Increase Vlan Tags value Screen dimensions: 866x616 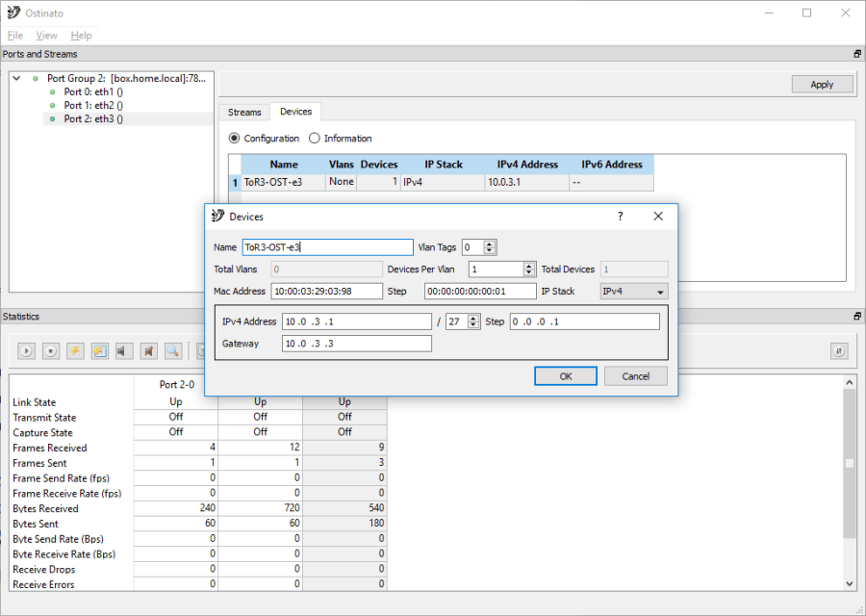[490, 244]
